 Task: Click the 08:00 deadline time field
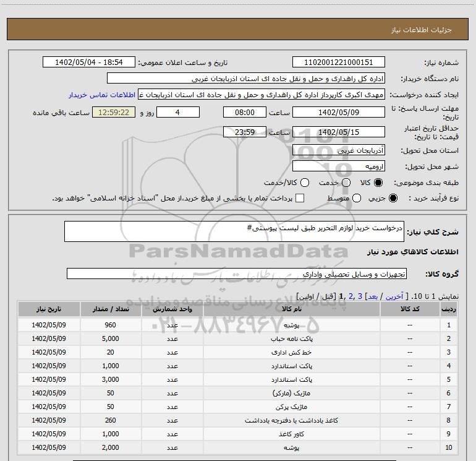(x=245, y=112)
